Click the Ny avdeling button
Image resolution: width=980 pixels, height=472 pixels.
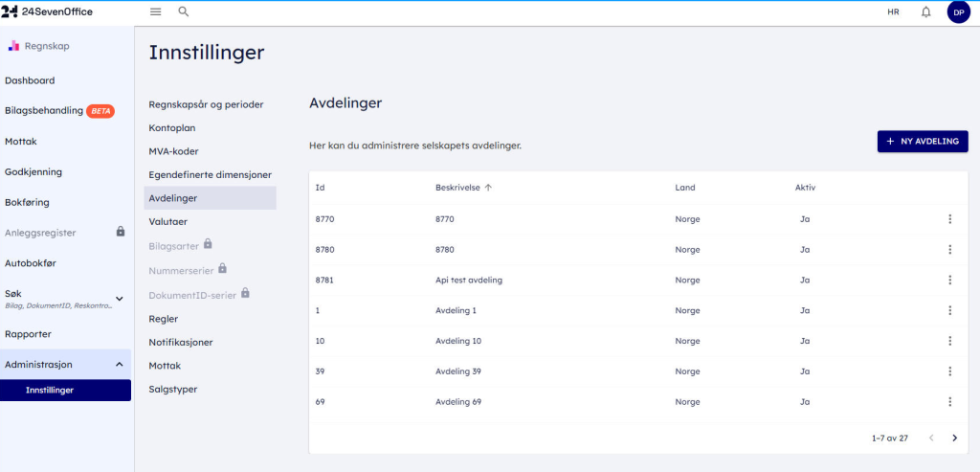point(923,141)
